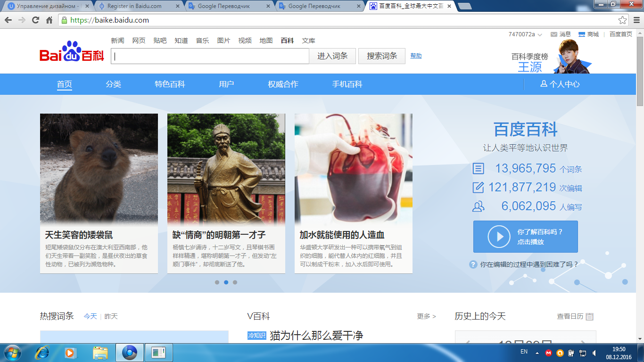The image size is (644, 362).
Task: Select third carousel dot indicator
Action: (235, 282)
